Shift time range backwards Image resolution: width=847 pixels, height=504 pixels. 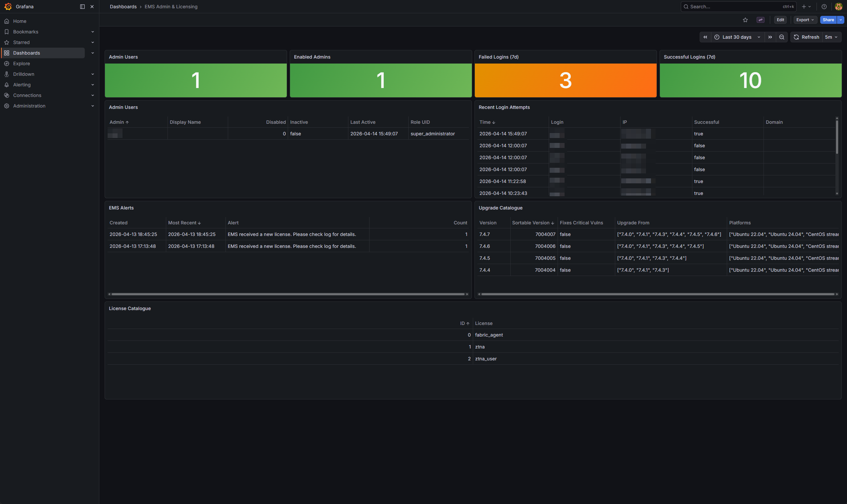tap(705, 37)
